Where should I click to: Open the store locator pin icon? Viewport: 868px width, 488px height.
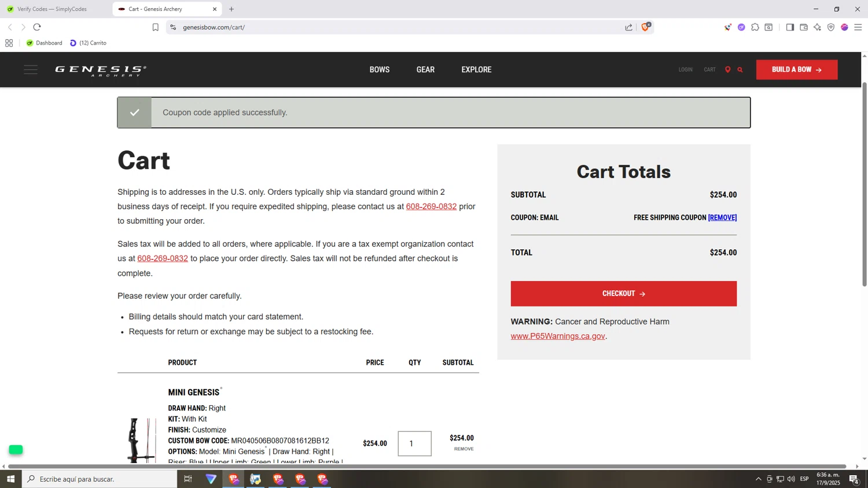(727, 69)
